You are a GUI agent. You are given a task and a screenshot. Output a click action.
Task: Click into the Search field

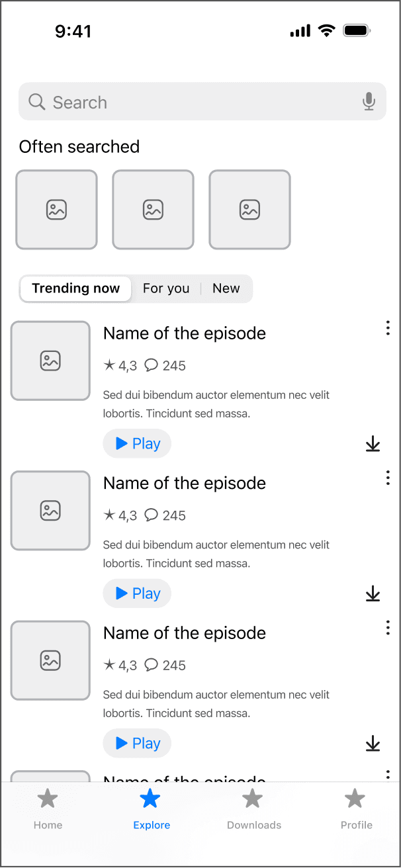pos(202,101)
